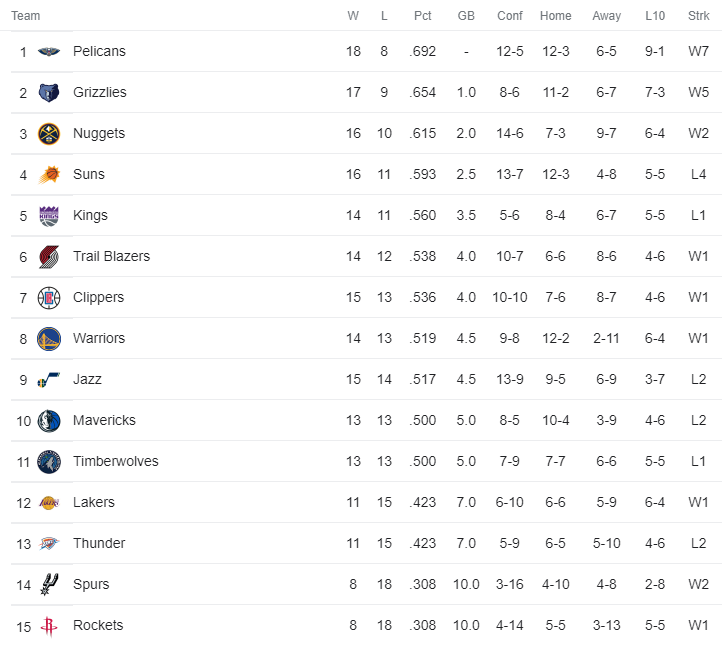724x648 pixels.
Task: Click the L10 column header
Action: coord(655,16)
